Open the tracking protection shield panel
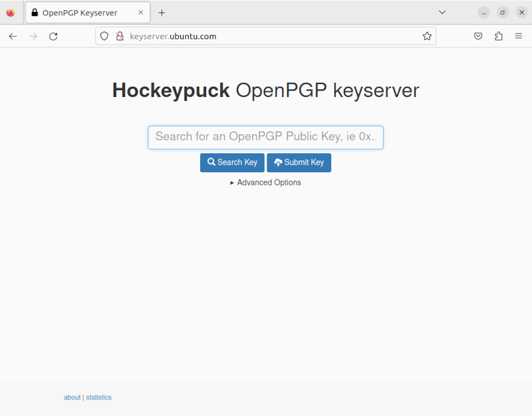The height and width of the screenshot is (416, 532). 104,36
